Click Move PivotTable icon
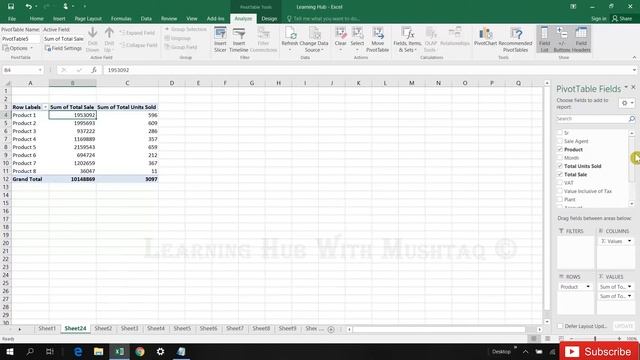Image resolution: width=640 pixels, height=360 pixels. 378,39
